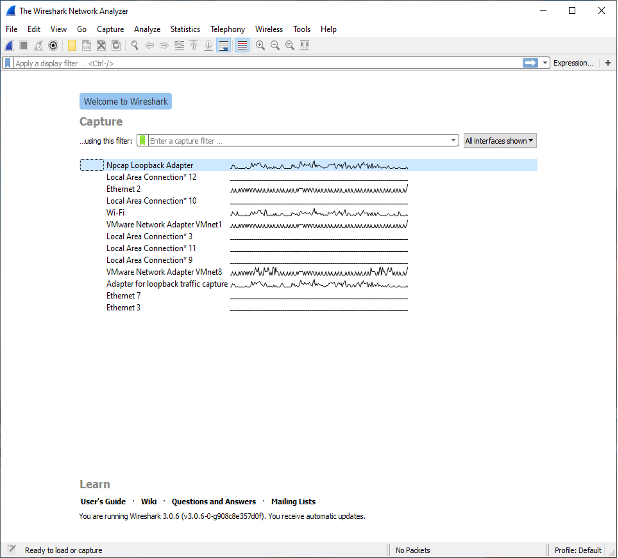The image size is (618, 558).
Task: Select Ethernet 7 interface
Action: coord(308,295)
